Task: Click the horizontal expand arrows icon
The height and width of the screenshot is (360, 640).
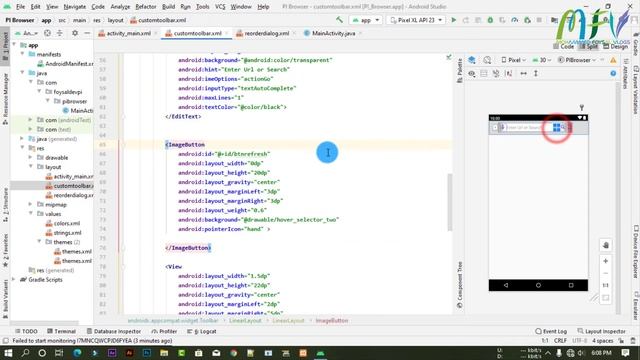Action: [523, 73]
